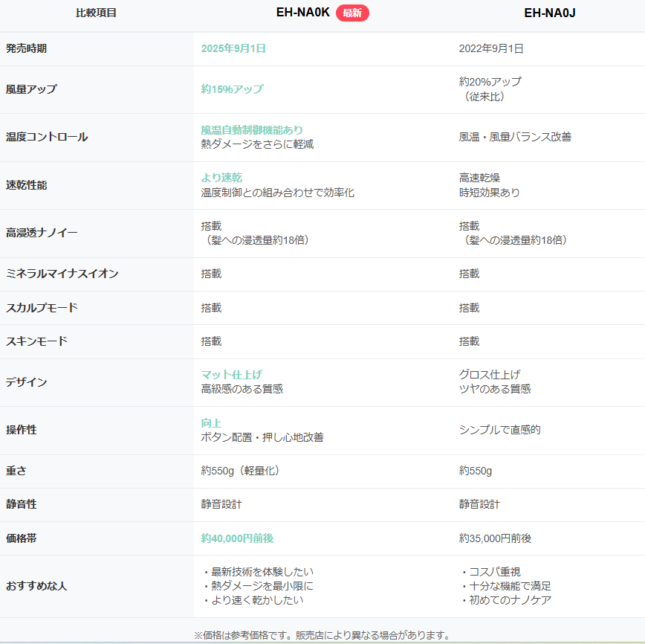
Task: Select the 比較項目 header cell
Action: tap(97, 13)
